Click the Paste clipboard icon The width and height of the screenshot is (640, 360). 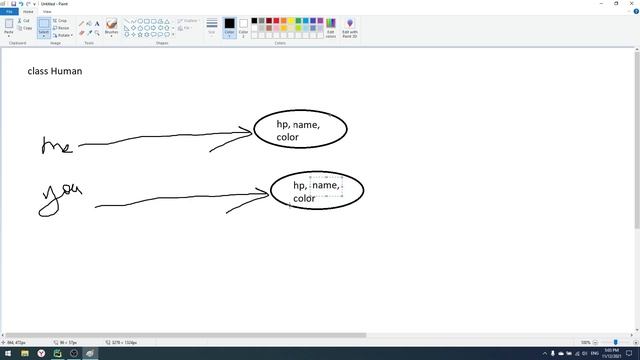[x=9, y=24]
